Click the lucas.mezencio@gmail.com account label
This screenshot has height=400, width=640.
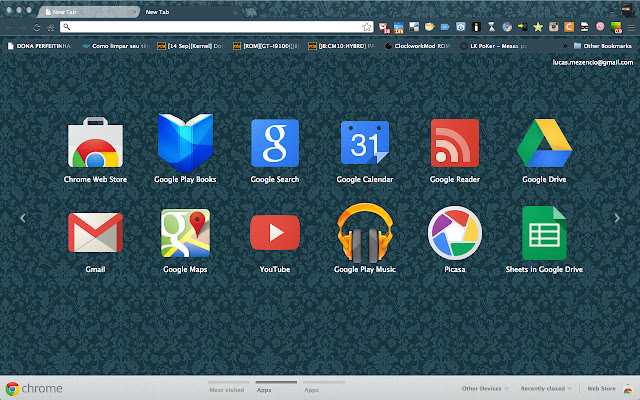coord(593,62)
